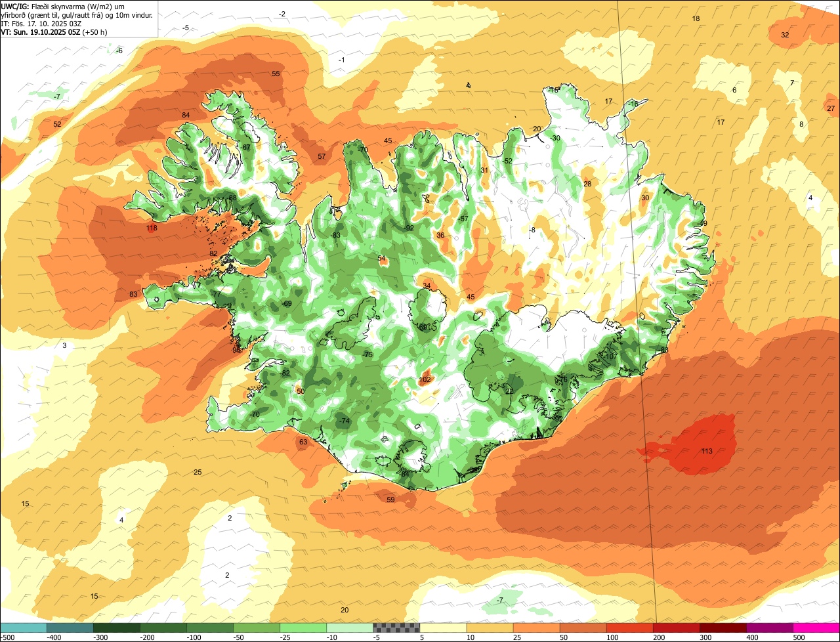Click the 27 value at the right edge
The height and width of the screenshot is (642, 840).
(831, 108)
